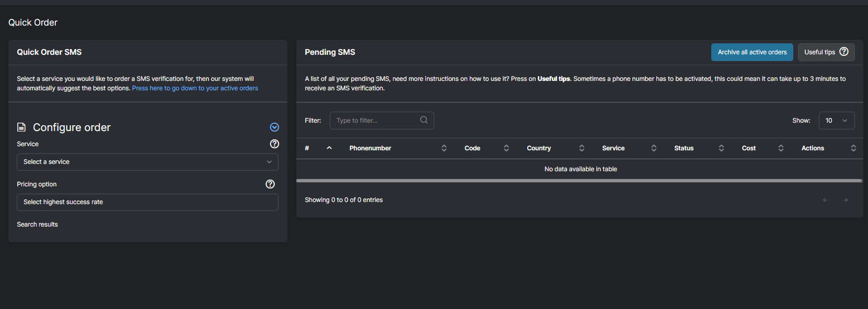Click the Service help question mark icon
The image size is (868, 309).
274,144
